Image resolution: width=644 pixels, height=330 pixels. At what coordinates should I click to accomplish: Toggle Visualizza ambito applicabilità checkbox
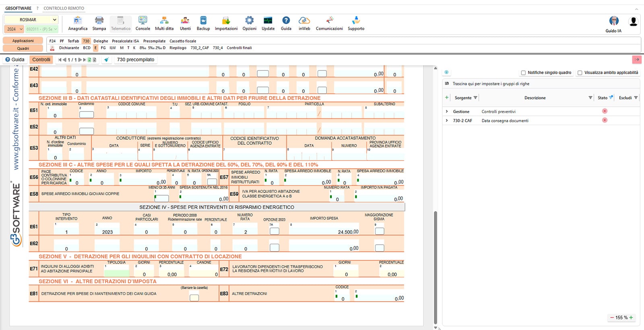(x=580, y=73)
